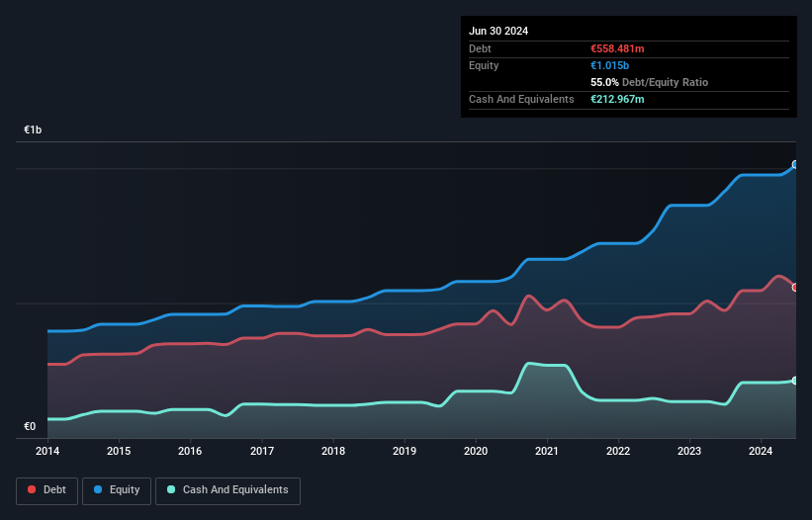Select the Debt endpoint marker on chart
Viewport: 812px width, 520px height.
tap(795, 287)
